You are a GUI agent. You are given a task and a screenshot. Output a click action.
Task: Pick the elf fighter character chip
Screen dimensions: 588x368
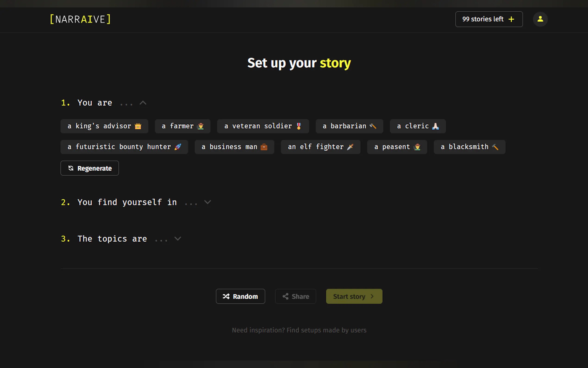pyautogui.click(x=320, y=147)
